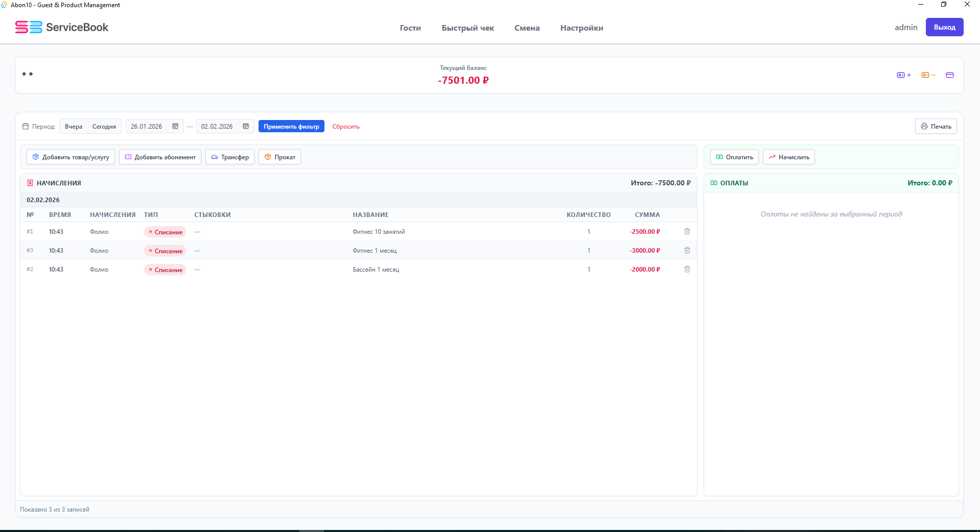This screenshot has width=980, height=532.
Task: Click the name Бассейн 1 месяц
Action: [x=376, y=270]
